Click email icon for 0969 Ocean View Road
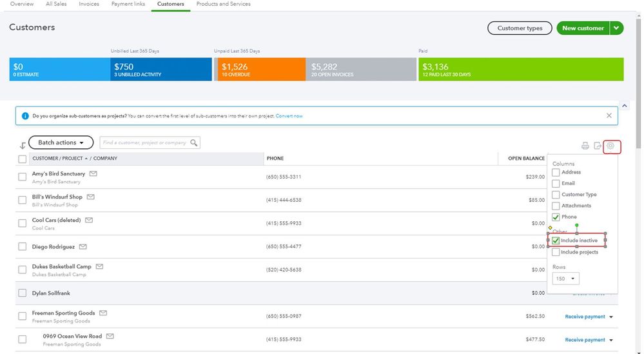Image resolution: width=644 pixels, height=354 pixels. click(110, 336)
